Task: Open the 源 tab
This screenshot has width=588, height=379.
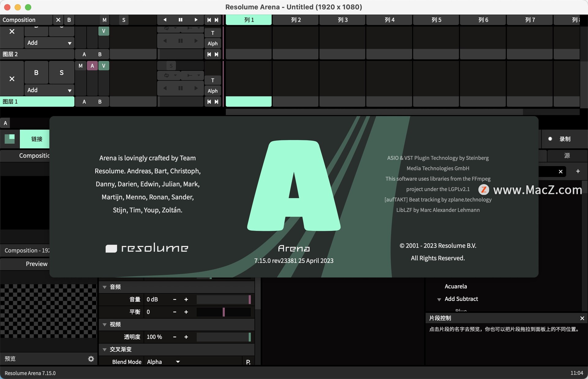Action: pyautogui.click(x=567, y=156)
